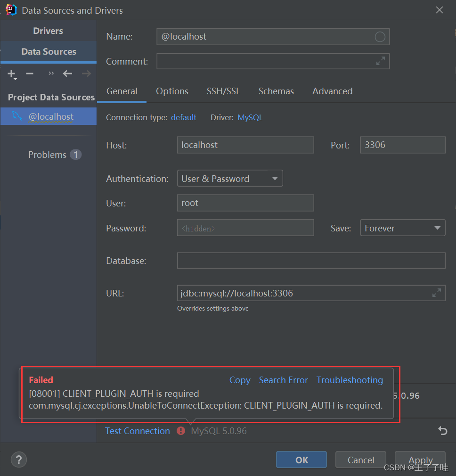
Task: Change Connection type from default
Action: [x=183, y=117]
